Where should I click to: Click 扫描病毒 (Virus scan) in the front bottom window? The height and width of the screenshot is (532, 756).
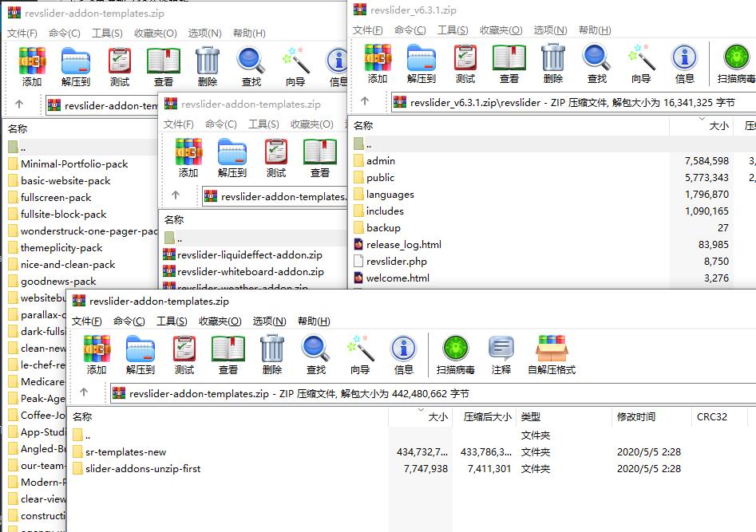(x=456, y=355)
